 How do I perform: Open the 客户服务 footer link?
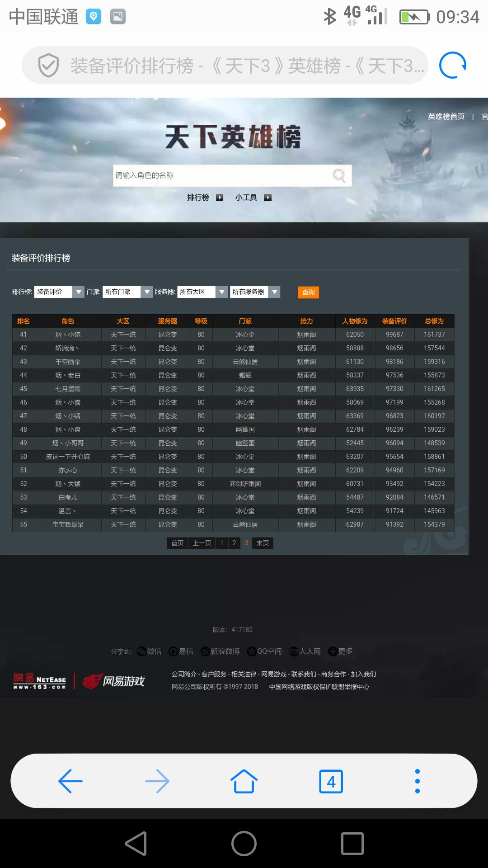tap(214, 674)
